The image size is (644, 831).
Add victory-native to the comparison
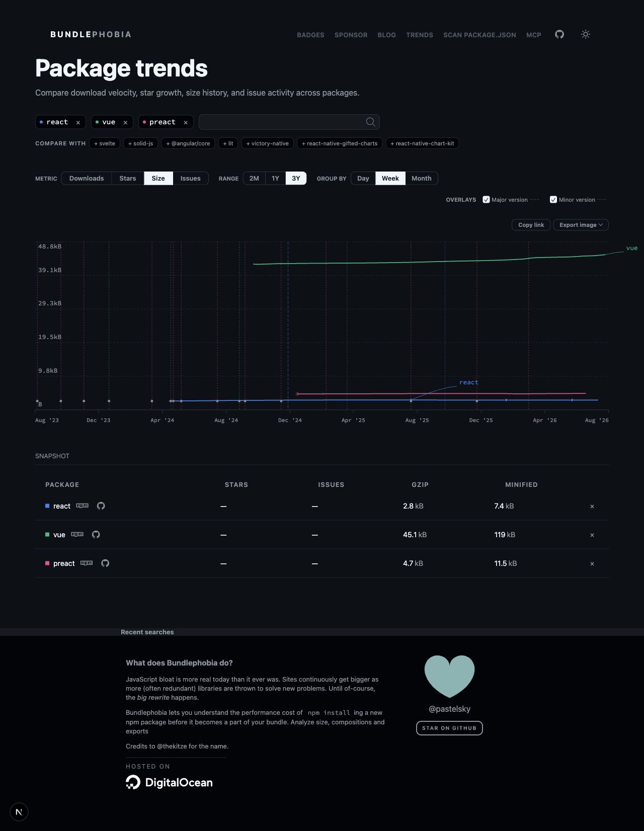268,143
